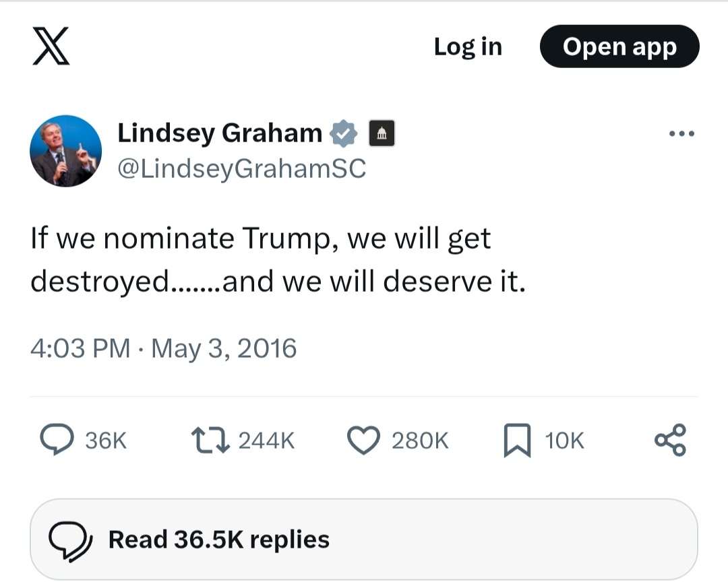
Task: Open the @LindseyGrahamSC handle link
Action: [x=242, y=168]
